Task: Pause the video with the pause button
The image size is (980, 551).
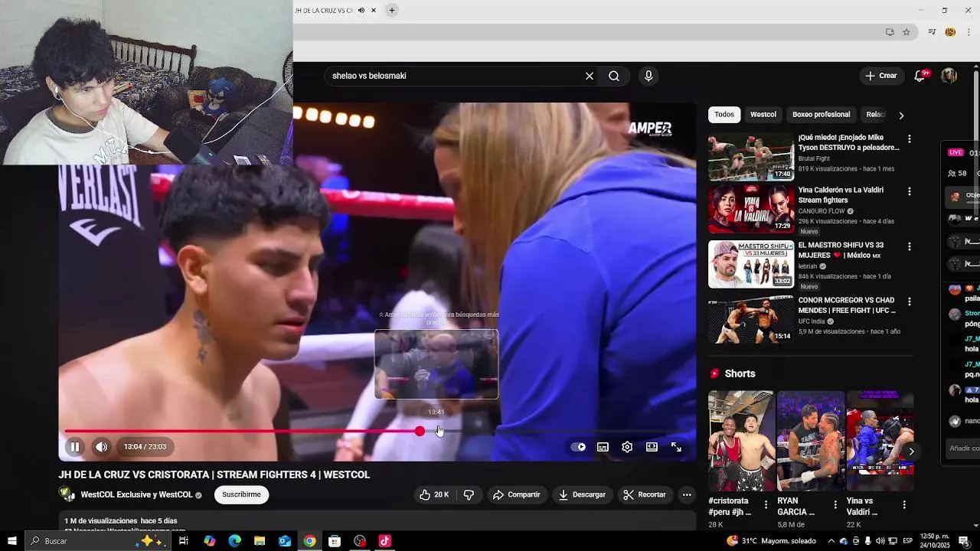Action: tap(75, 447)
